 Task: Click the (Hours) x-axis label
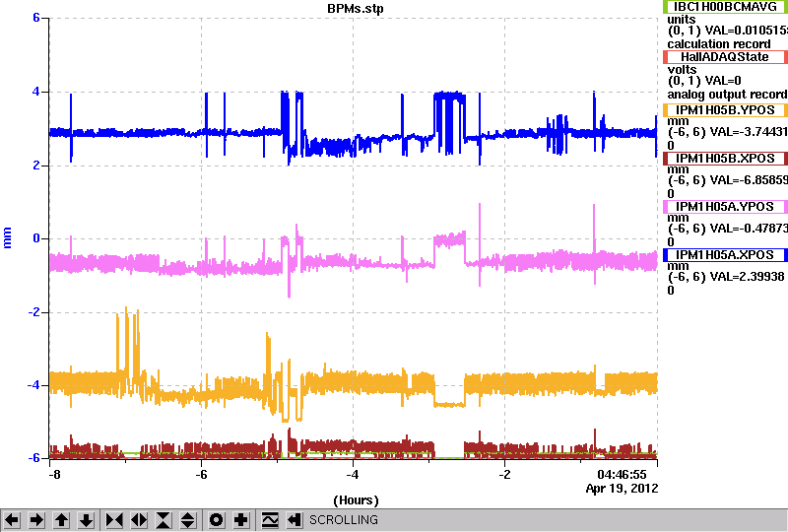click(x=356, y=500)
